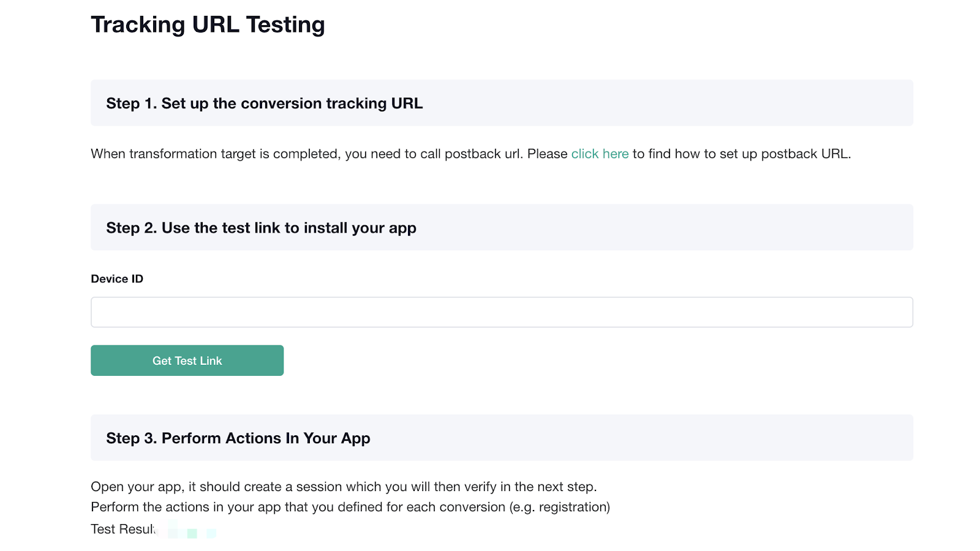Click the "(e.g. registration)" text
Image resolution: width=980 pixels, height=551 pixels.
click(560, 507)
